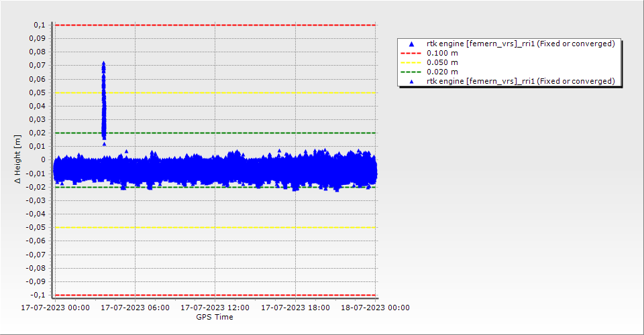Click the small blue triangle in the bottom legend entry
Viewport: 644px width, 335px height.
[x=412, y=81]
